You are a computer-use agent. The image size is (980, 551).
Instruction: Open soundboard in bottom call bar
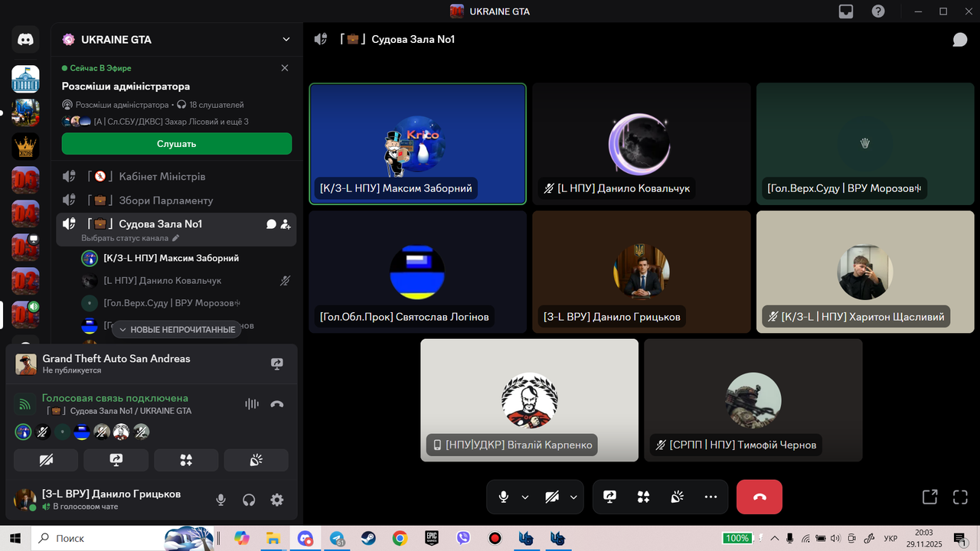point(677,497)
